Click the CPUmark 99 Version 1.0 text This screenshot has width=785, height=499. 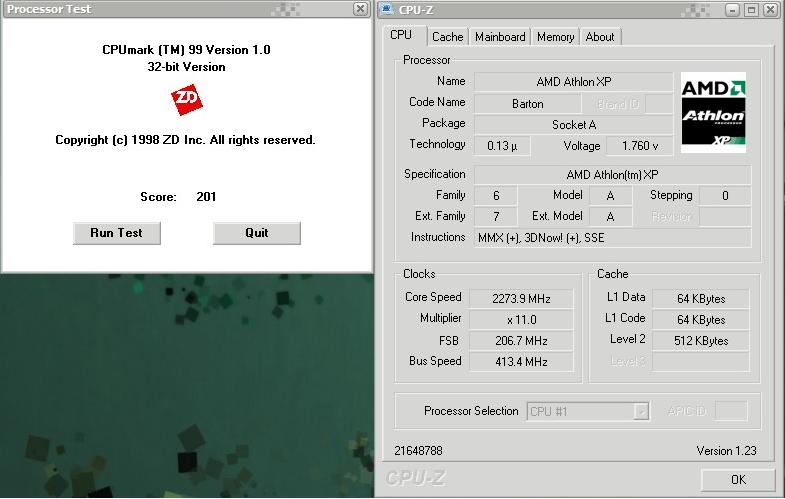pyautogui.click(x=186, y=50)
